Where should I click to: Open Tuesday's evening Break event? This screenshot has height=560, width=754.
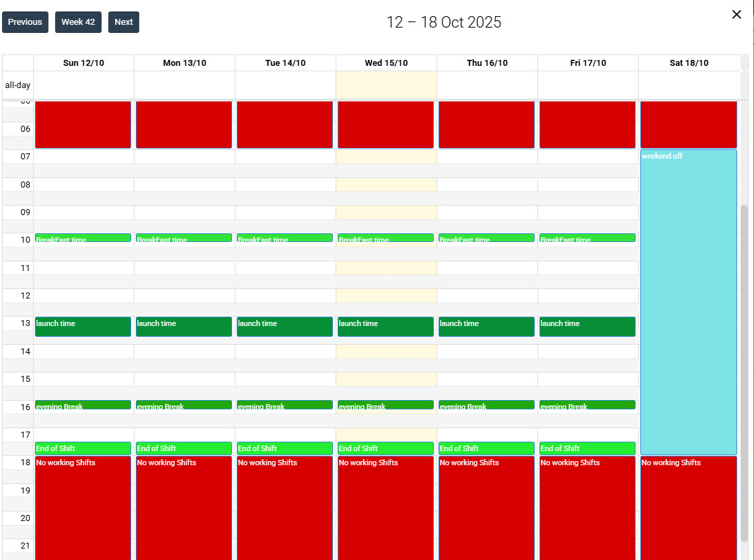[x=285, y=405]
